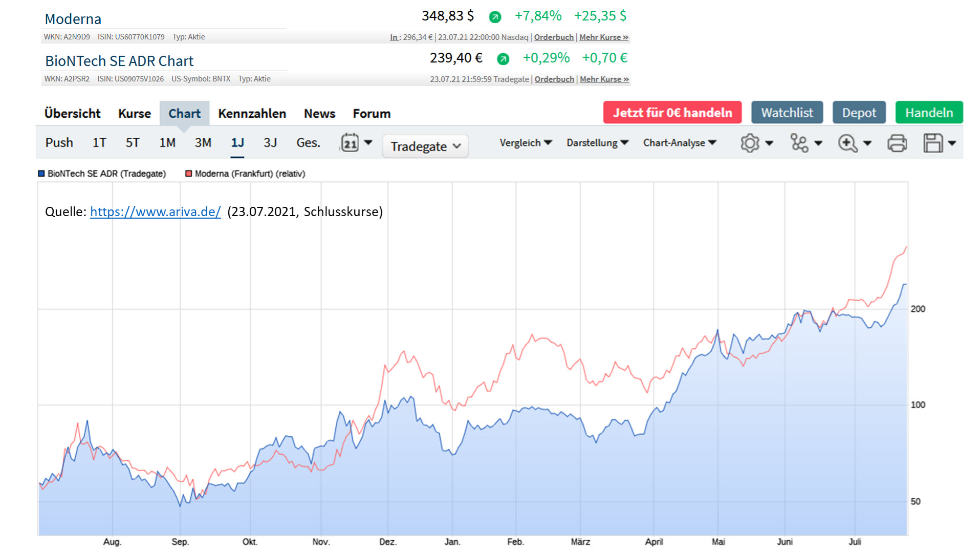Open the Forum tab
This screenshot has height=552, width=980.
(x=372, y=114)
